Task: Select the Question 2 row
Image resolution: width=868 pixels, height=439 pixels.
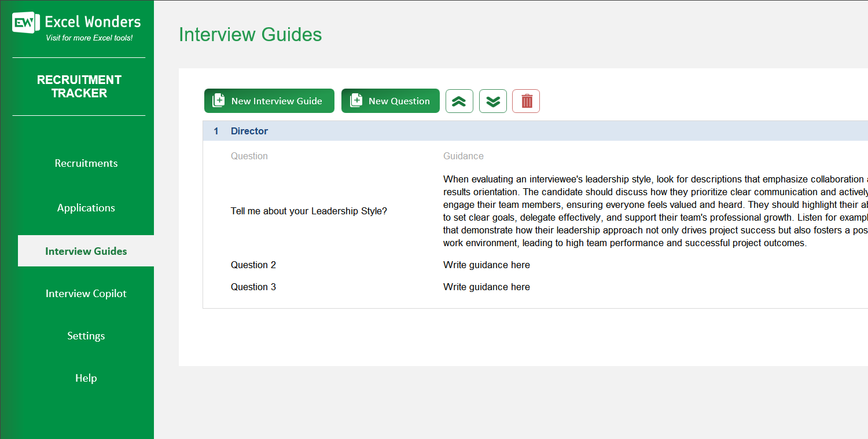Action: click(x=253, y=265)
